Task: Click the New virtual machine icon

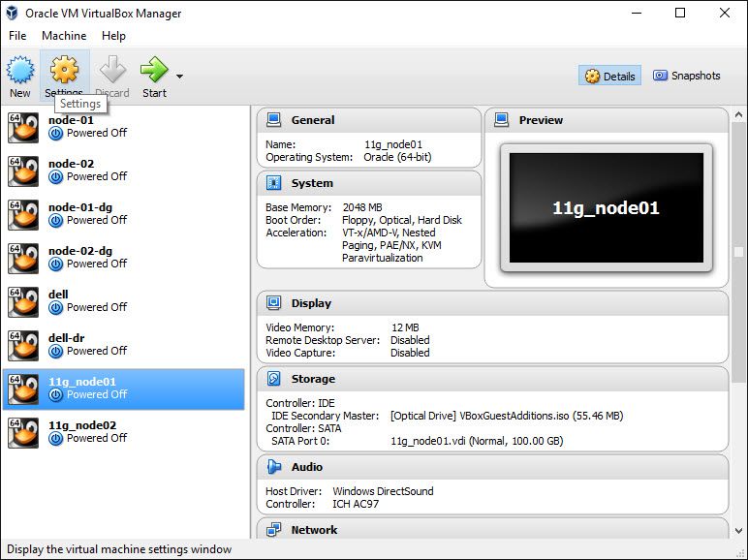Action: [20, 70]
